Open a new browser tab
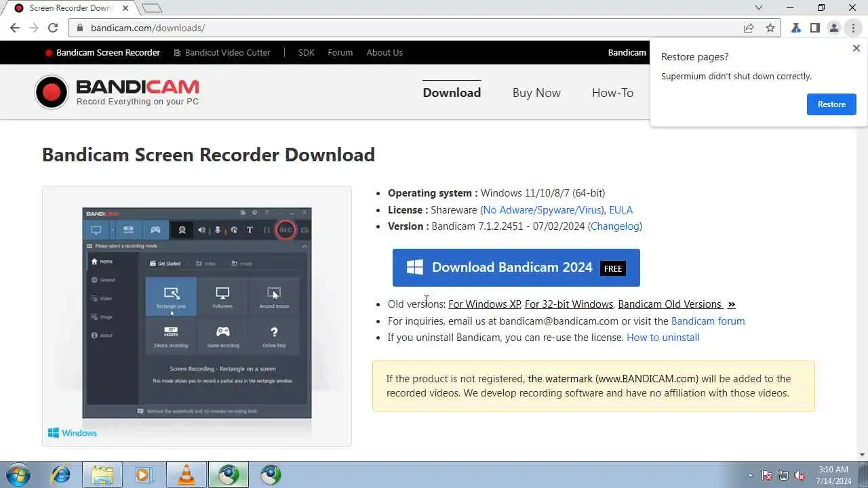This screenshot has width=868, height=488. tap(152, 8)
